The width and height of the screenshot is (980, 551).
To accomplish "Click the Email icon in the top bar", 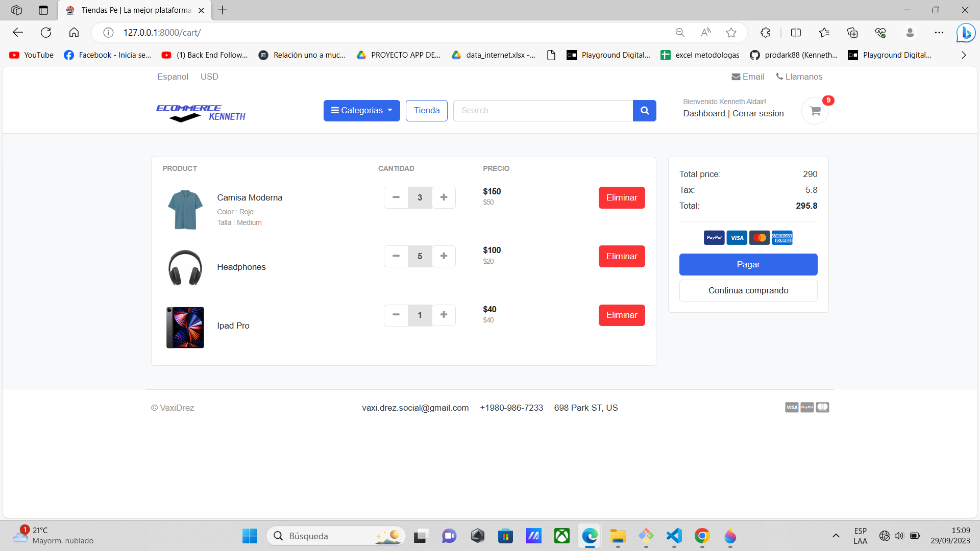I will [x=736, y=77].
